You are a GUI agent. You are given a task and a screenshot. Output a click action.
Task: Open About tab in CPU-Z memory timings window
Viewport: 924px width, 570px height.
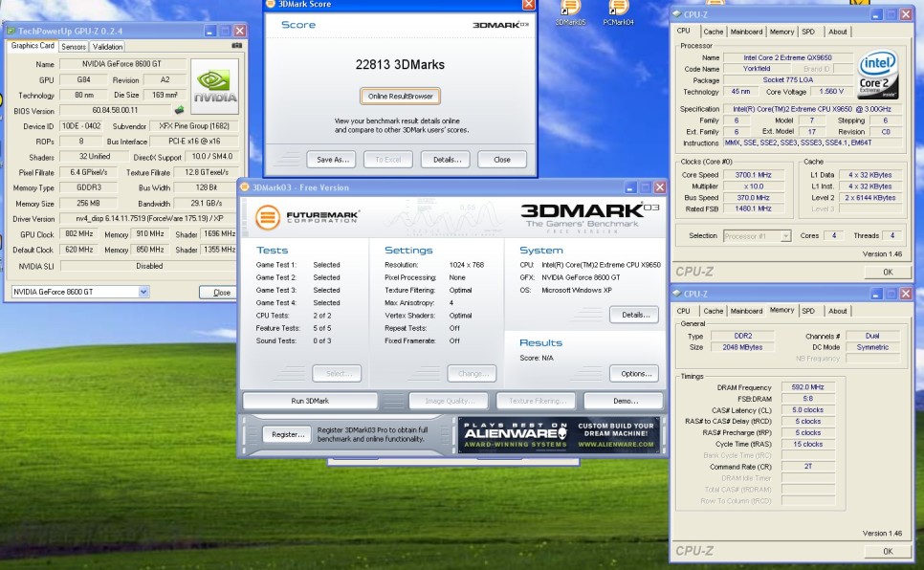tap(837, 311)
